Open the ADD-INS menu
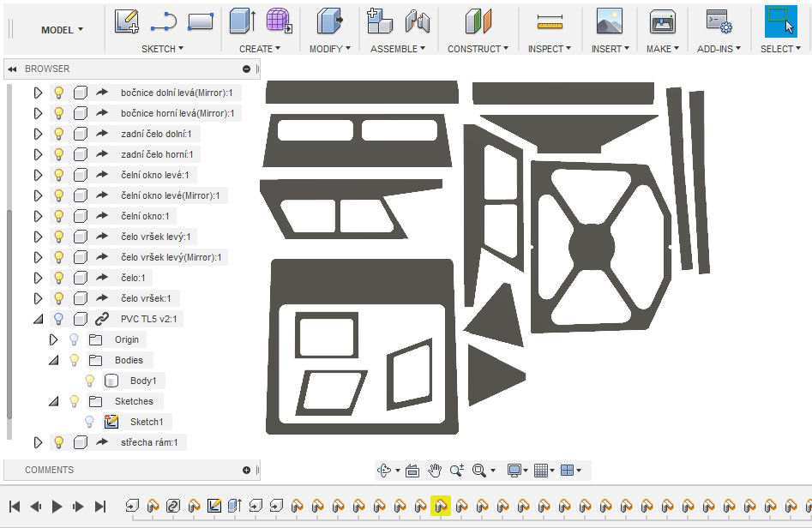The height and width of the screenshot is (528, 812). click(x=719, y=49)
